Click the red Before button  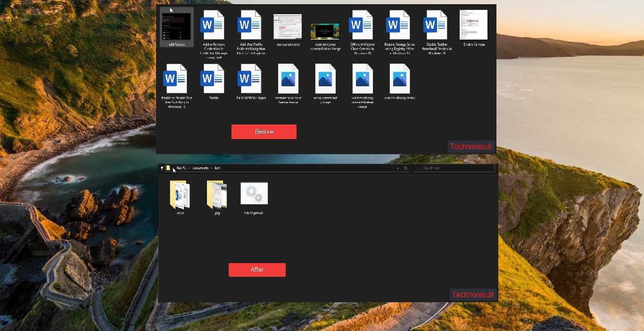pyautogui.click(x=264, y=132)
